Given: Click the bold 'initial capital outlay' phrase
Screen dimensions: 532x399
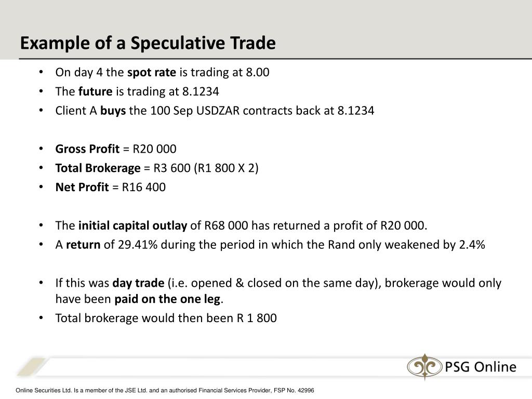Looking at the screenshot, I should (x=132, y=225).
